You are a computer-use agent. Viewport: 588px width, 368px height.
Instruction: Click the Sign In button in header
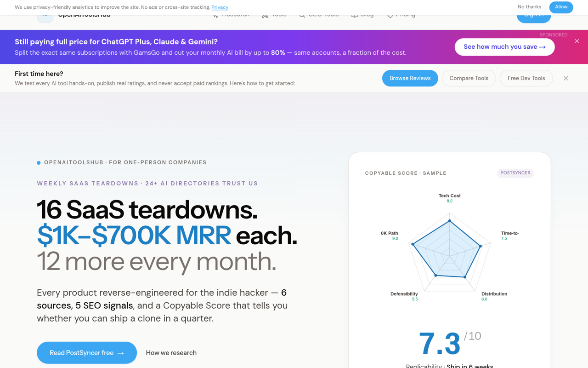(534, 17)
